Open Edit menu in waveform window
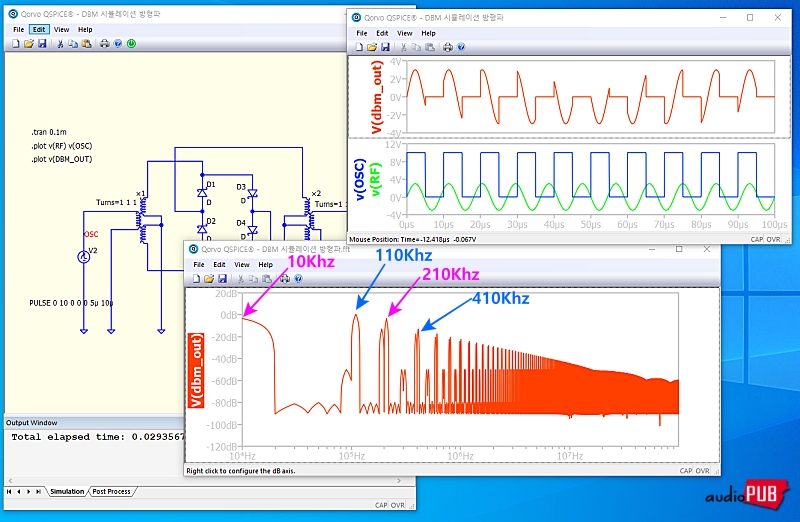This screenshot has width=800, height=522. pyautogui.click(x=382, y=33)
